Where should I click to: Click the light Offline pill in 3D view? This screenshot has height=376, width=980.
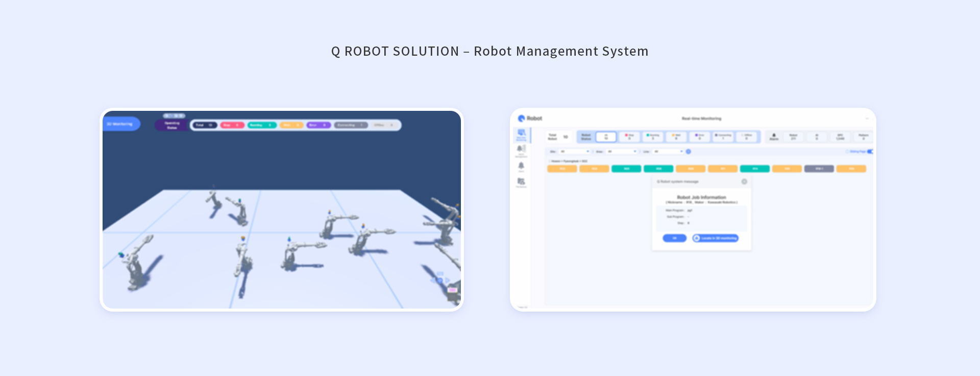[384, 125]
